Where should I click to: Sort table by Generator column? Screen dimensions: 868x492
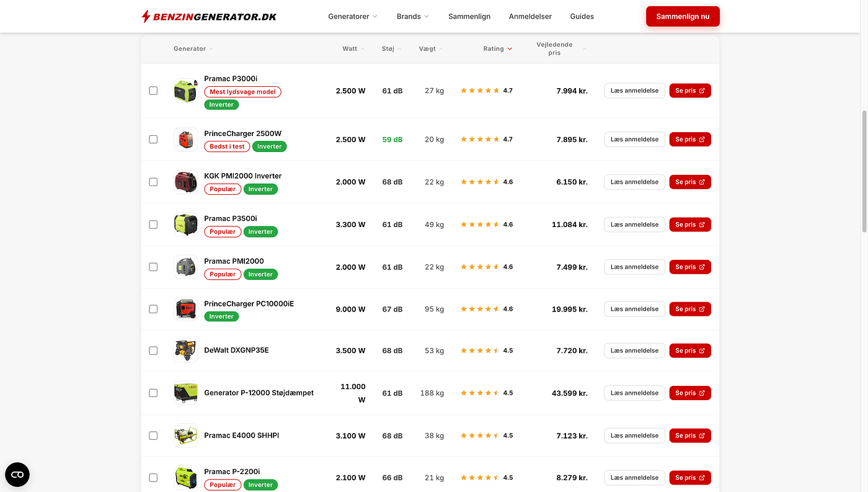193,49
